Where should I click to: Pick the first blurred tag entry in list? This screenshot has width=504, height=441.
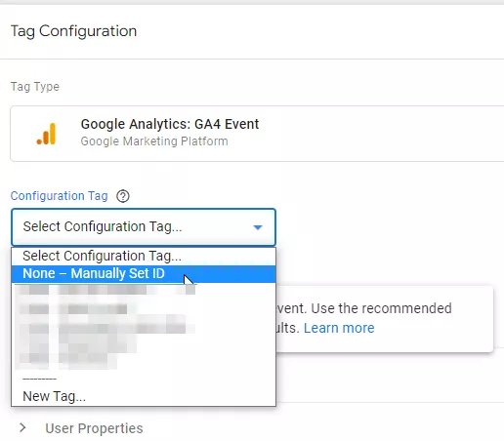144,291
